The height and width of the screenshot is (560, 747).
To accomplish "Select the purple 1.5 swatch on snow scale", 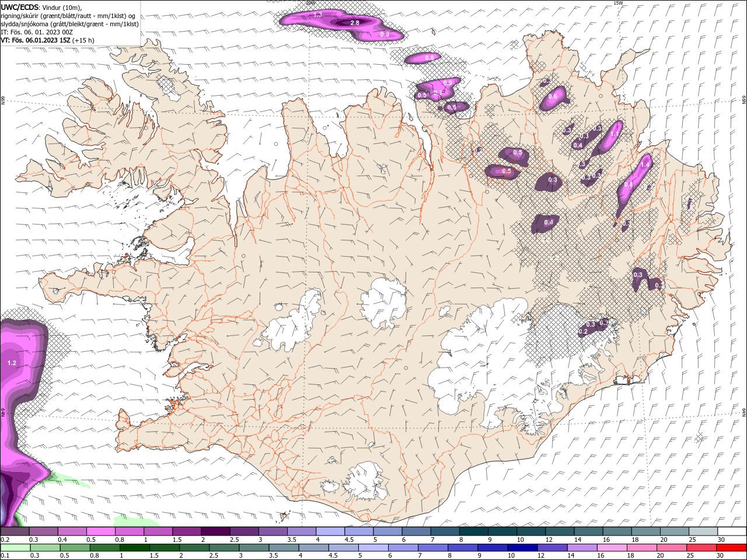I will click(187, 531).
